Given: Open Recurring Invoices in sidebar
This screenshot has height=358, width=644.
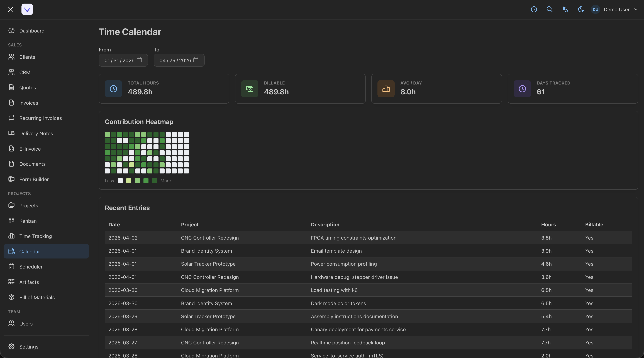Looking at the screenshot, I should 40,118.
